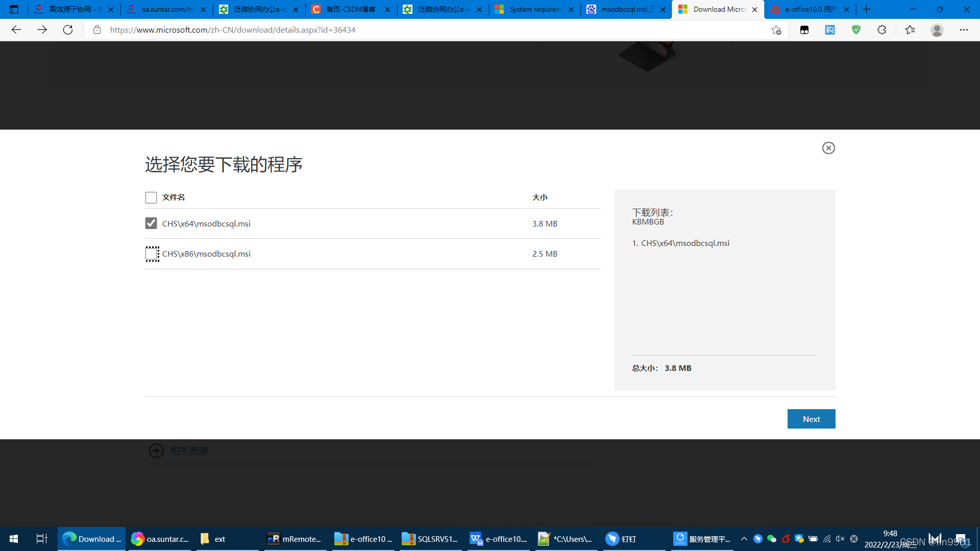The height and width of the screenshot is (551, 980).
Task: Go back to previous page
Action: pyautogui.click(x=16, y=30)
